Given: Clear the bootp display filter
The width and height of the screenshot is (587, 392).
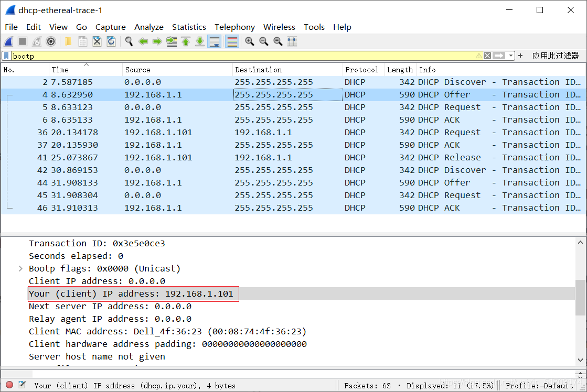Looking at the screenshot, I should click(487, 56).
